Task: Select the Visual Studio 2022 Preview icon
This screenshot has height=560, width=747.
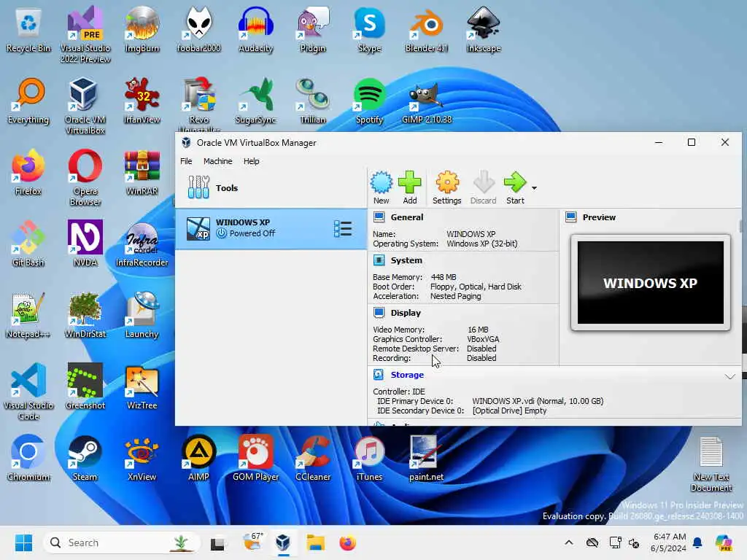Action: tap(85, 34)
